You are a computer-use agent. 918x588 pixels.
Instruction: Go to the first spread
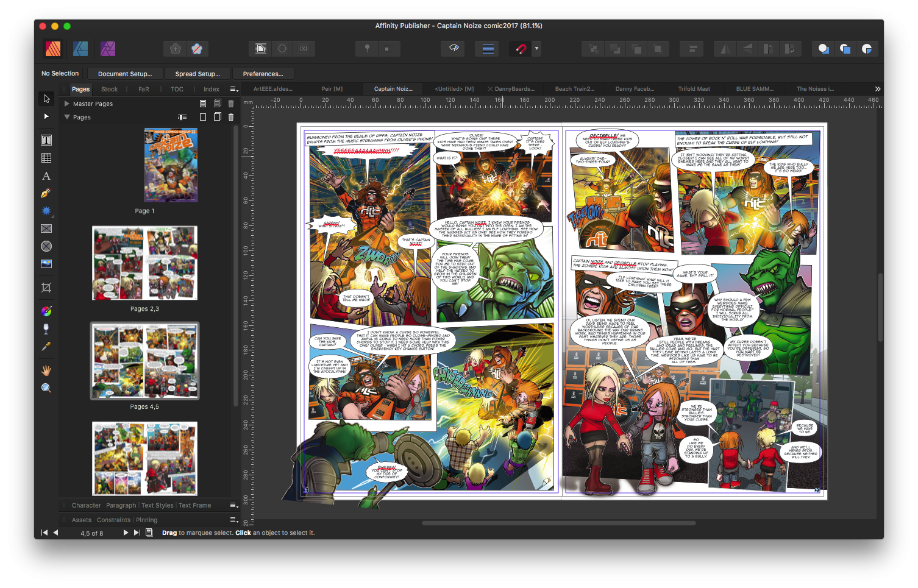tap(44, 533)
